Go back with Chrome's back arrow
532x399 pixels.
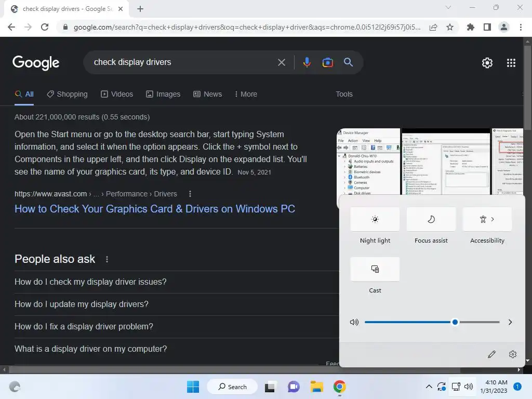coord(11,27)
